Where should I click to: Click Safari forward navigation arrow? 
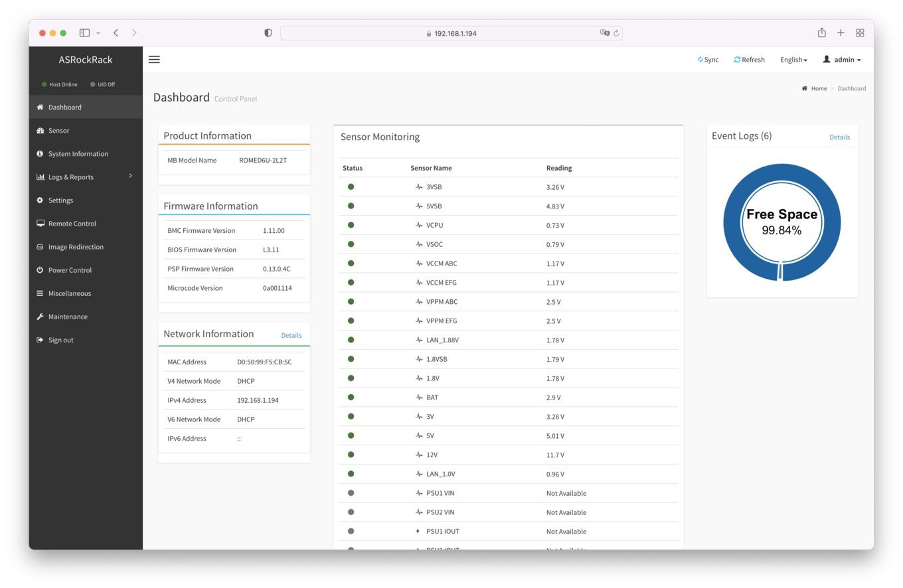(x=134, y=33)
